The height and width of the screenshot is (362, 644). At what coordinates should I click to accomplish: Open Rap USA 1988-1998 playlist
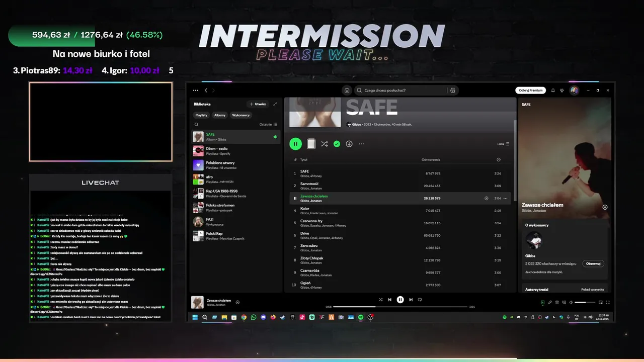pyautogui.click(x=236, y=193)
